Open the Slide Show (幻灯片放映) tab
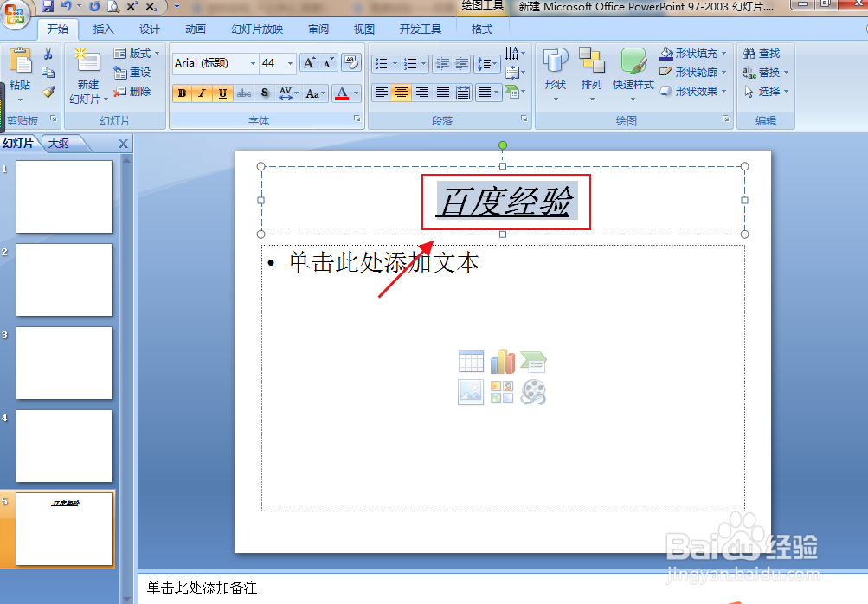Image resolution: width=868 pixels, height=604 pixels. point(257,29)
